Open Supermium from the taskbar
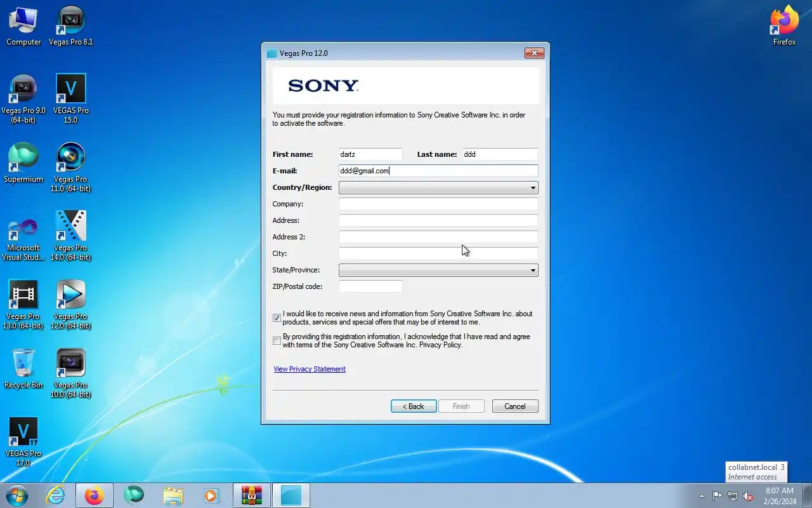Image resolution: width=812 pixels, height=508 pixels. [134, 495]
